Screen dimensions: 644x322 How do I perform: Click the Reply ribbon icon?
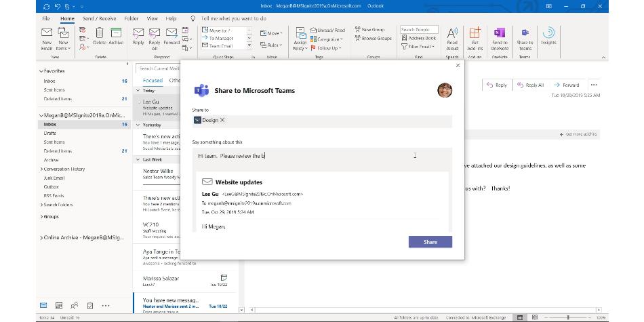pos(138,36)
